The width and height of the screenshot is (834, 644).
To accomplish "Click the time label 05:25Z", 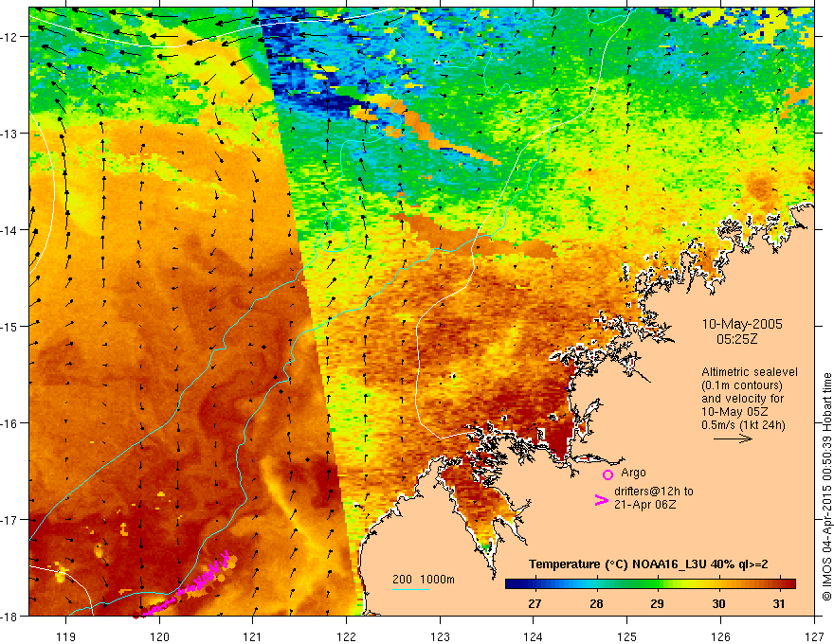I will tap(736, 339).
